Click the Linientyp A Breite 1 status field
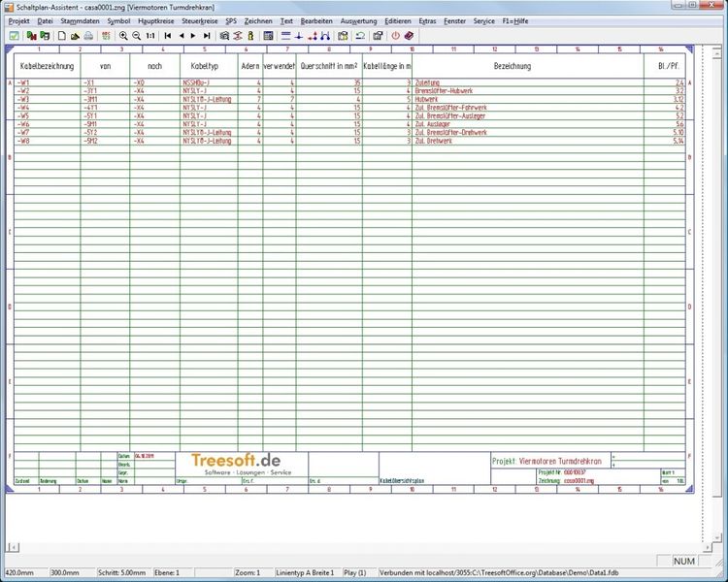 (x=305, y=573)
